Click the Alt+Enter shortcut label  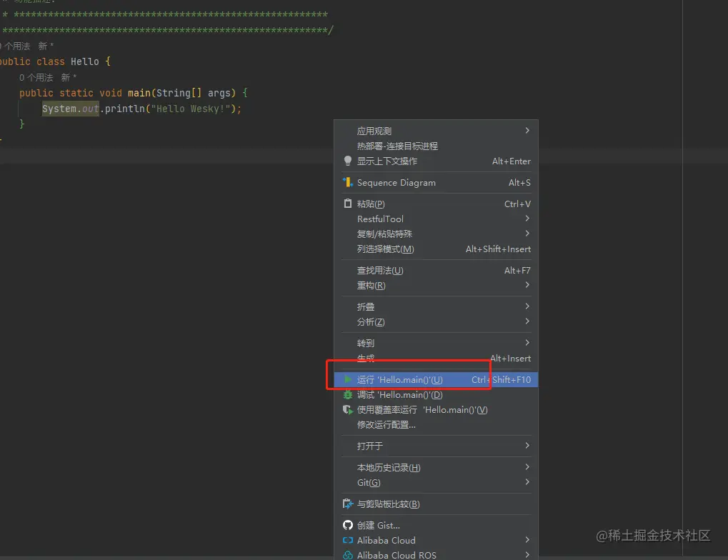click(512, 161)
